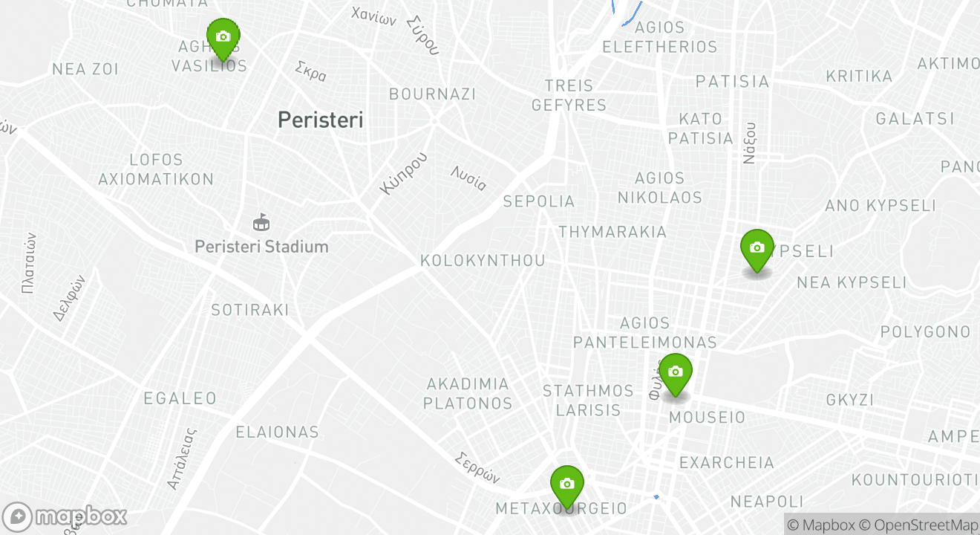Click the SEPOLIA district label
Image resolution: width=980 pixels, height=535 pixels.
click(539, 201)
